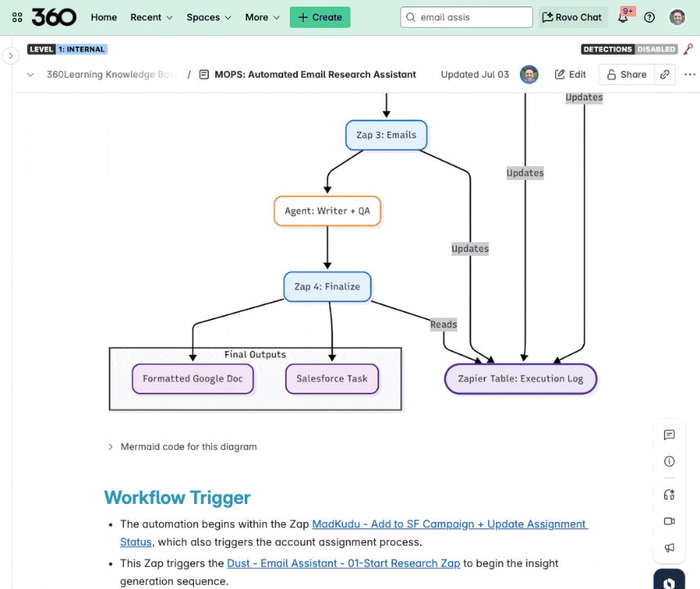
Task: Open the page info icon
Action: pos(669,461)
